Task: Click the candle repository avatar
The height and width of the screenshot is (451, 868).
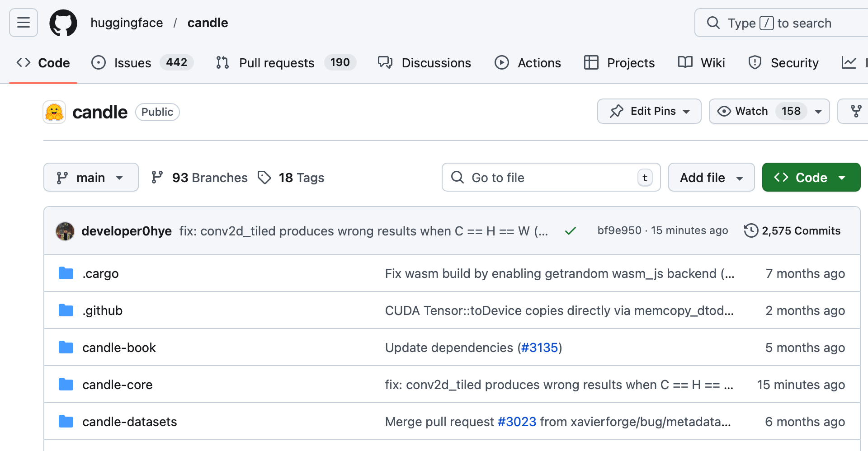Action: (54, 112)
